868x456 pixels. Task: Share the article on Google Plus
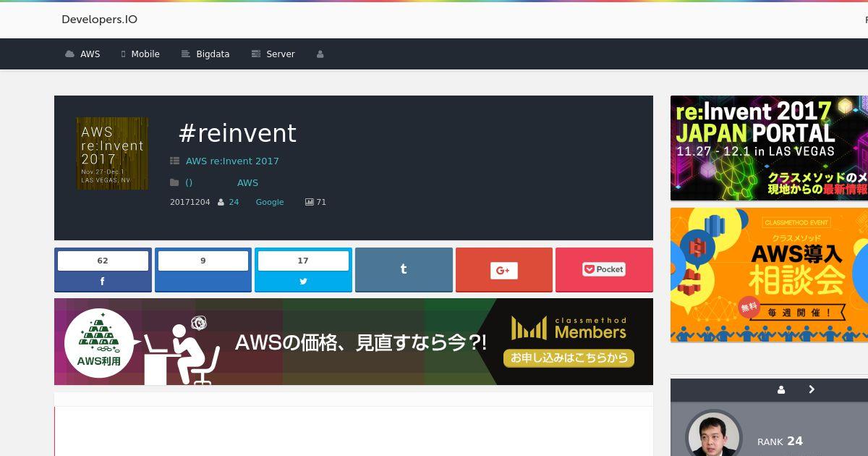[503, 270]
